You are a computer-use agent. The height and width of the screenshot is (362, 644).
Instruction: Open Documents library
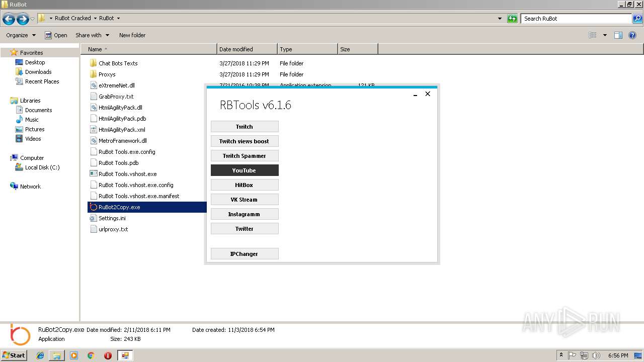click(x=38, y=110)
